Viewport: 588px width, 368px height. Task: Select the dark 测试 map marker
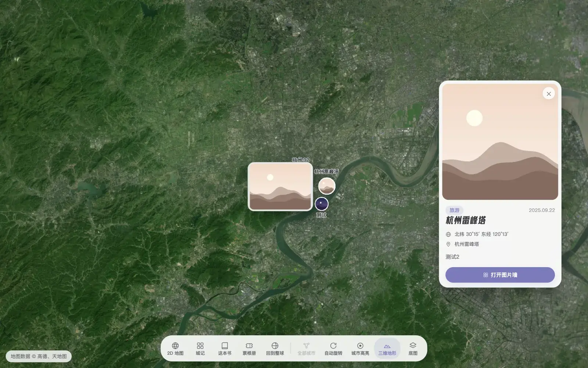322,204
